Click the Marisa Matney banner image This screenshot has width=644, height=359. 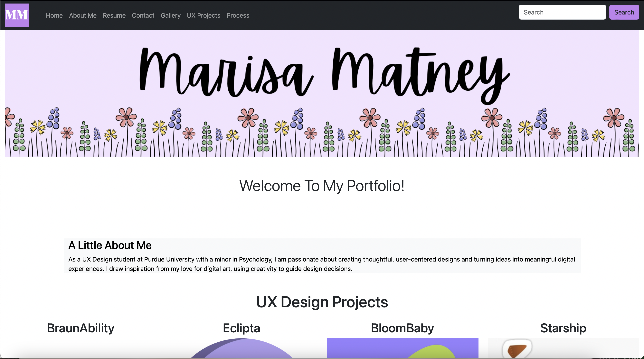coord(322,94)
